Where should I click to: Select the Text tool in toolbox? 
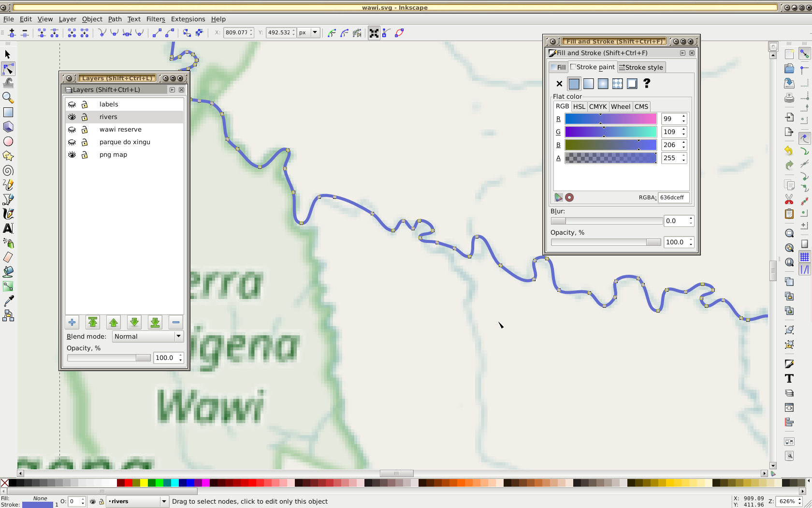click(x=8, y=228)
